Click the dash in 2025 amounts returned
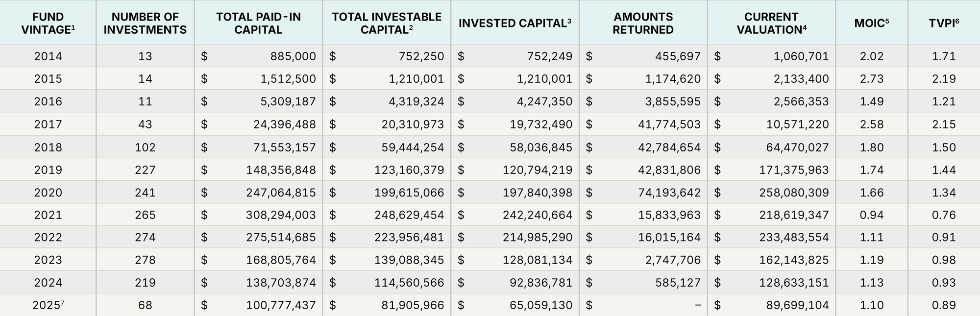Viewport: 980px width, 316px height. point(698,305)
